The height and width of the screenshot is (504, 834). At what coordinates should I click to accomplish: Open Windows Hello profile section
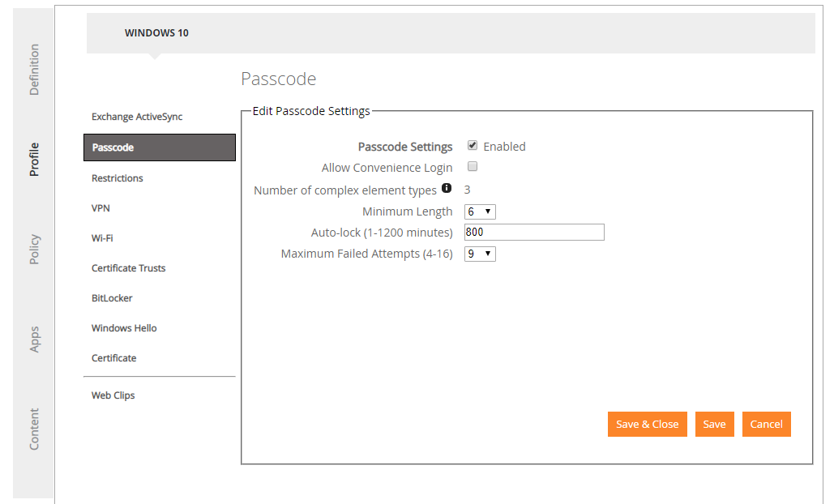click(124, 328)
